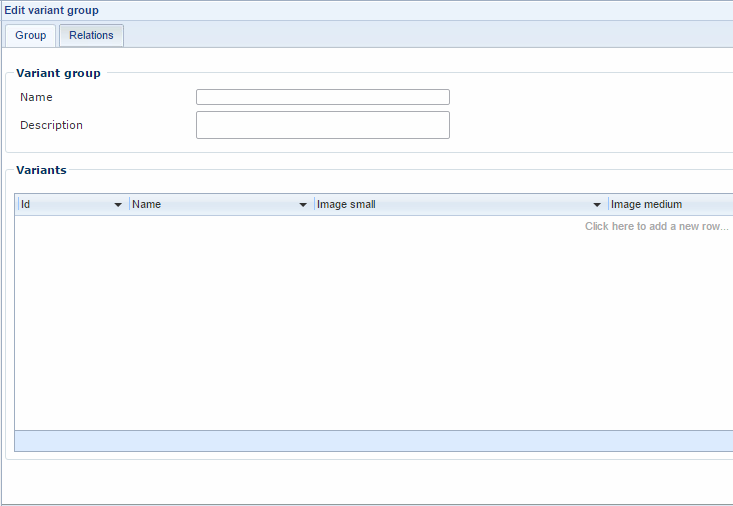Click here to add a new row
This screenshot has height=506, width=733.
(x=656, y=227)
